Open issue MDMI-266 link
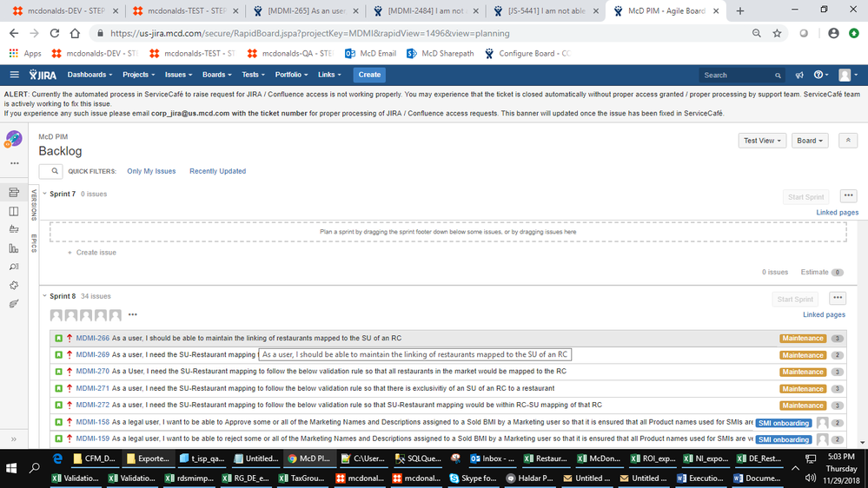Image resolution: width=868 pixels, height=488 pixels. click(92, 338)
